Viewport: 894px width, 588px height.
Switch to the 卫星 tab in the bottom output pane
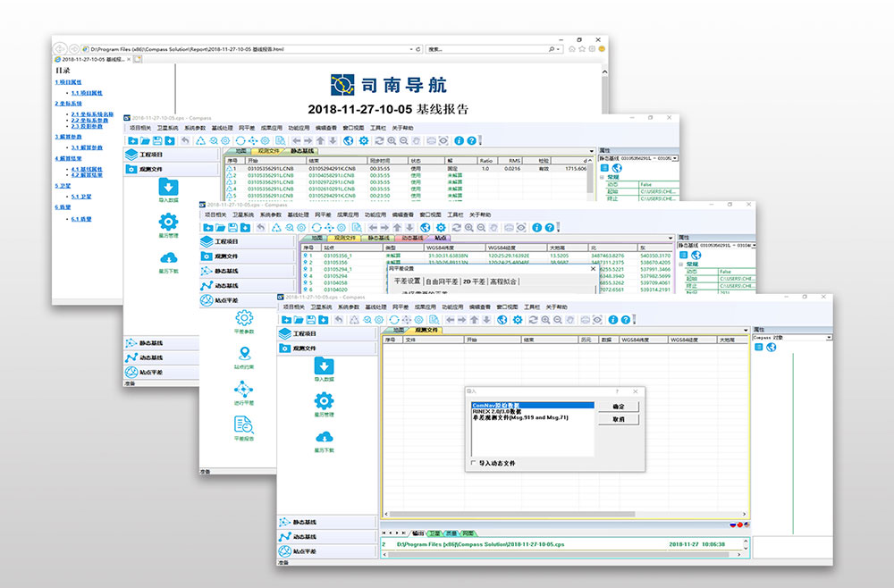(434, 533)
